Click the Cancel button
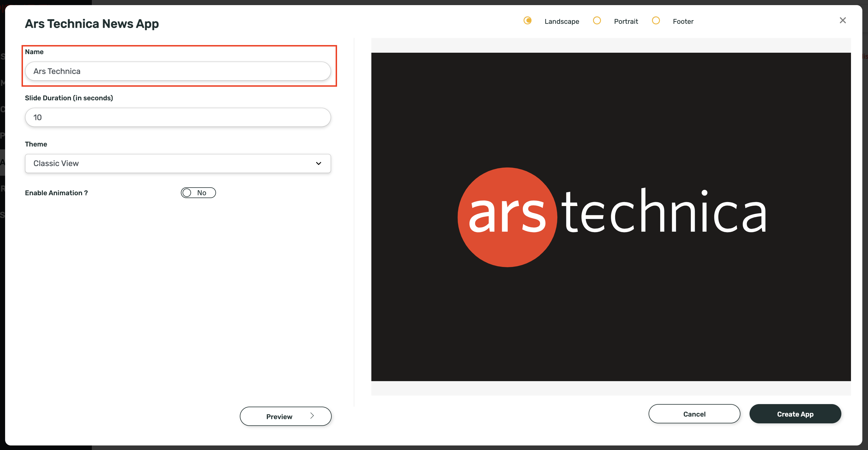The height and width of the screenshot is (450, 868). tap(694, 414)
